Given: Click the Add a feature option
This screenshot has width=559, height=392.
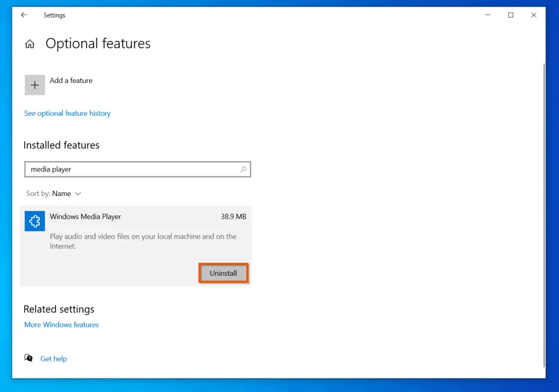Looking at the screenshot, I should pyautogui.click(x=71, y=80).
